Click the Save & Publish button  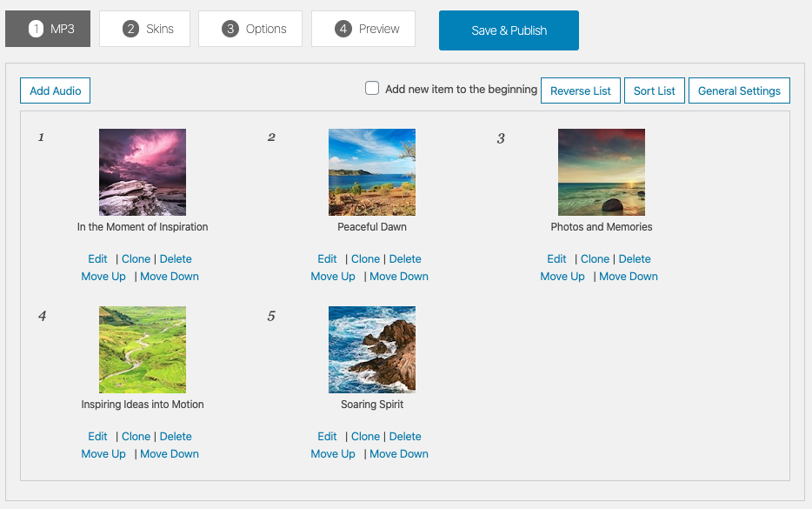[509, 30]
